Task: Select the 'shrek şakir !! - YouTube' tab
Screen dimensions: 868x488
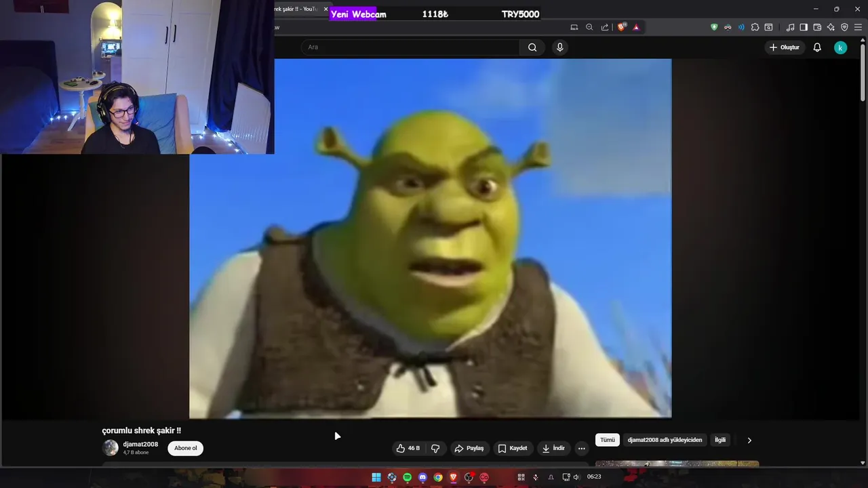Action: 296,9
